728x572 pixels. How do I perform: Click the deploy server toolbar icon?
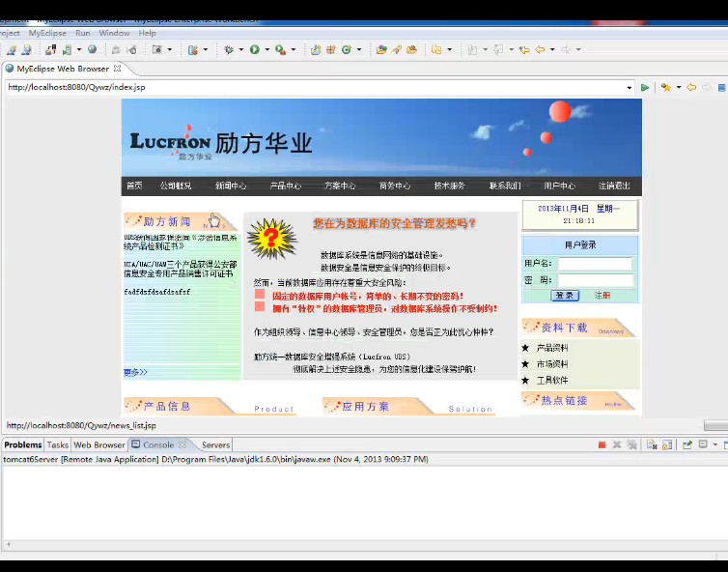point(50,49)
